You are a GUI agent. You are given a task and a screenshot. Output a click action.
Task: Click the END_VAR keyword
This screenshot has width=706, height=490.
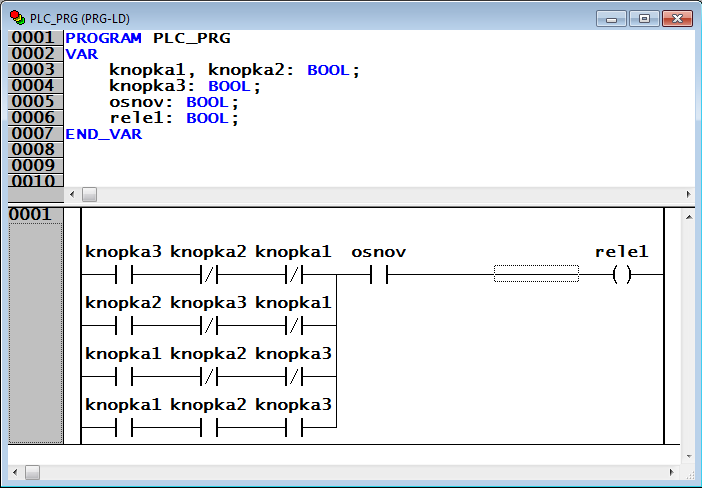[x=104, y=134]
